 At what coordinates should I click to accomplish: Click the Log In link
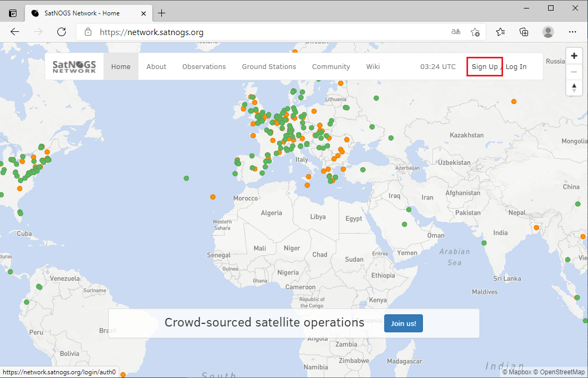point(516,66)
